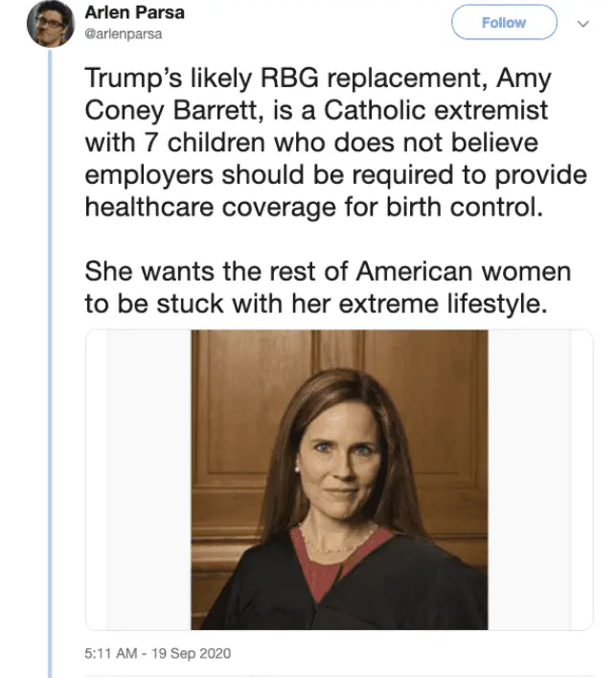Click the name "Coney Barrett" in tweet text
The image size is (616, 678).
point(178,110)
